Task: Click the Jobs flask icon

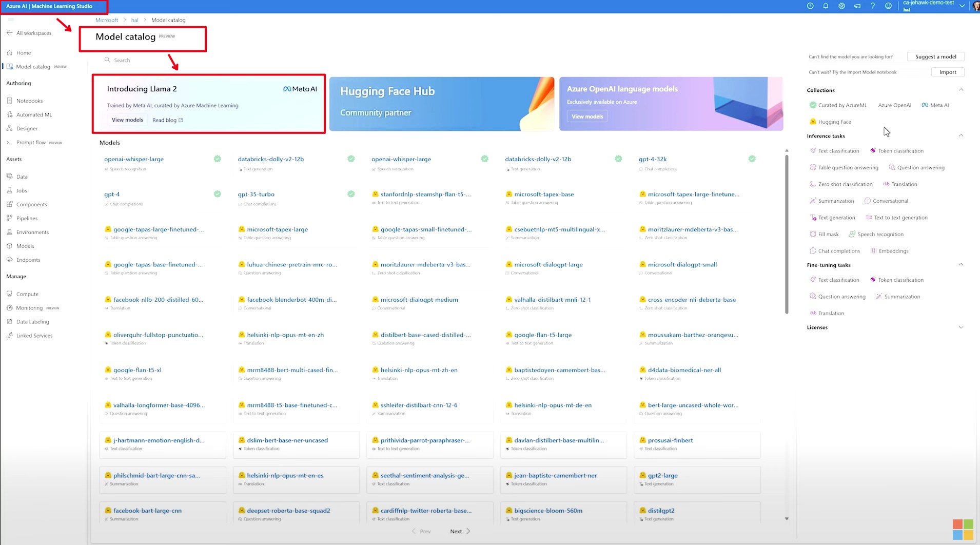Action: click(9, 190)
